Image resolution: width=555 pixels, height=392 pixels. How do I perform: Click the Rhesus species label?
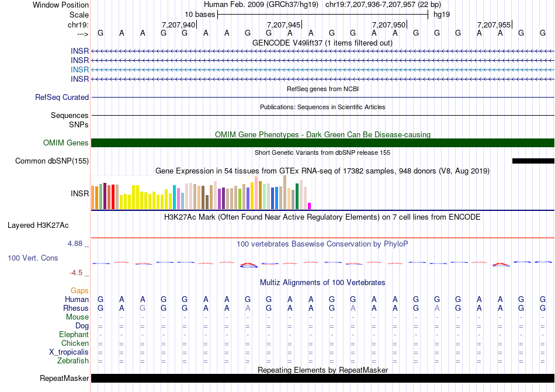pos(77,308)
